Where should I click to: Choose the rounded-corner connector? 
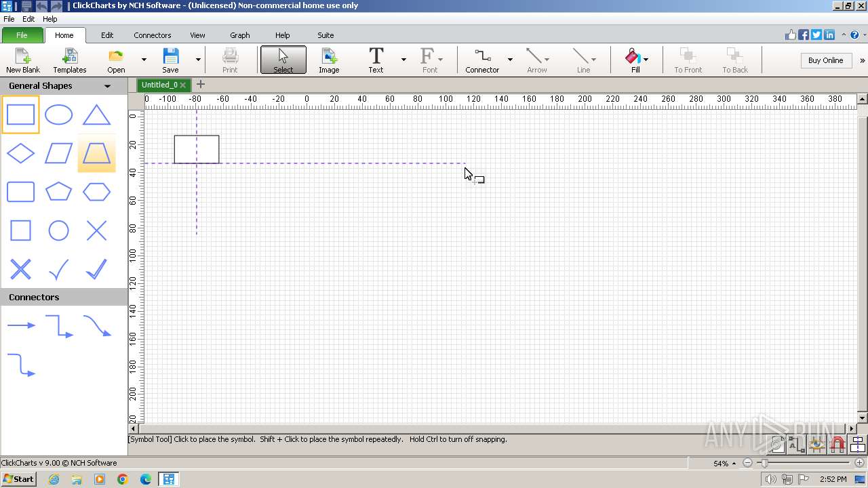pyautogui.click(x=20, y=365)
